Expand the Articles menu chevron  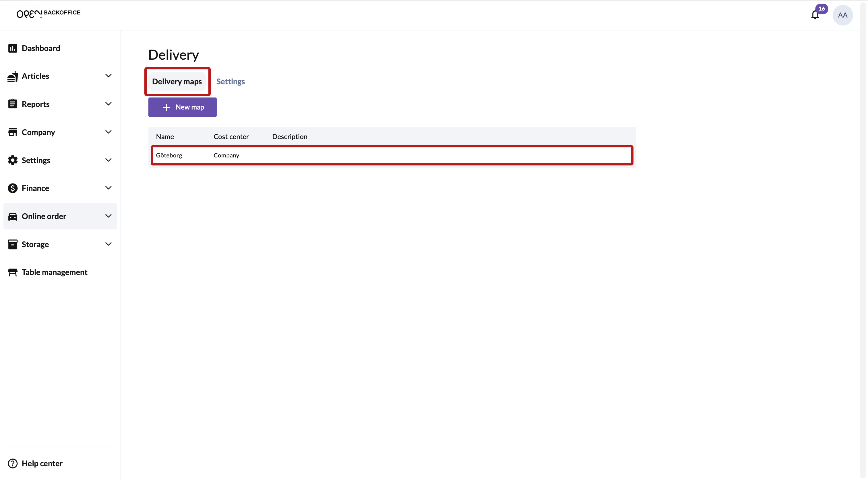[x=108, y=76]
